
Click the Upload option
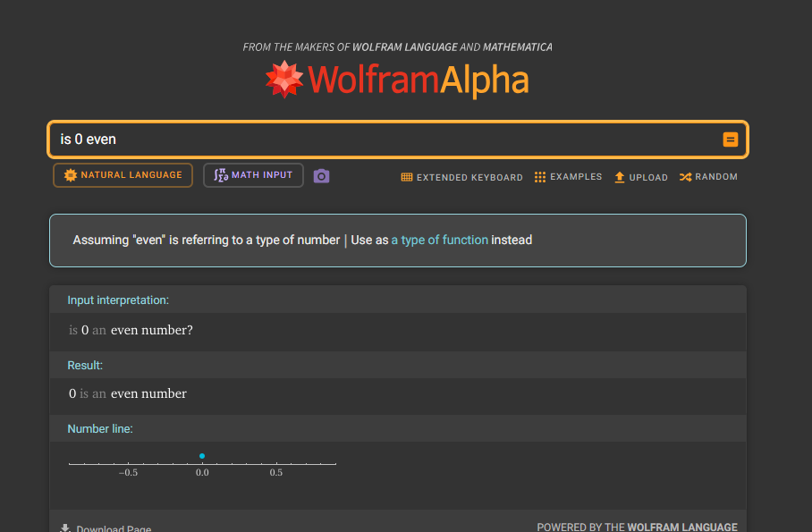(641, 177)
